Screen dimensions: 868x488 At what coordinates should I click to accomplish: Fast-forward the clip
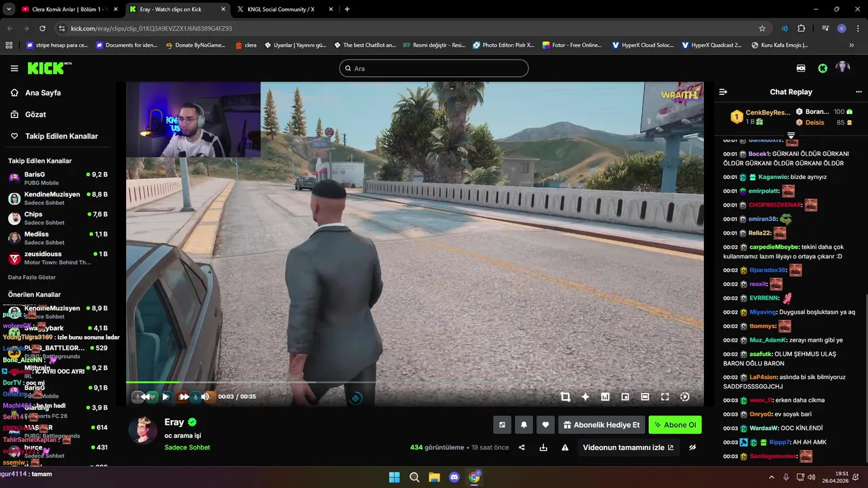(184, 396)
